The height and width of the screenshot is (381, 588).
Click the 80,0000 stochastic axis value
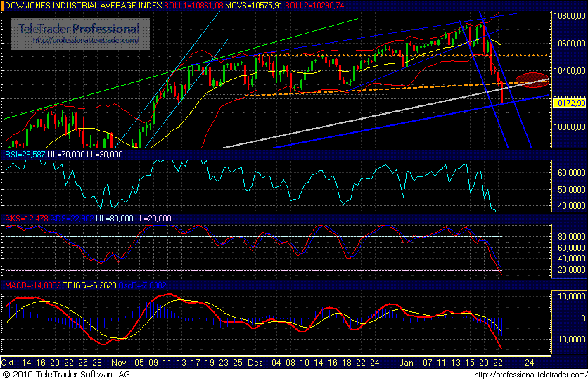pos(572,237)
